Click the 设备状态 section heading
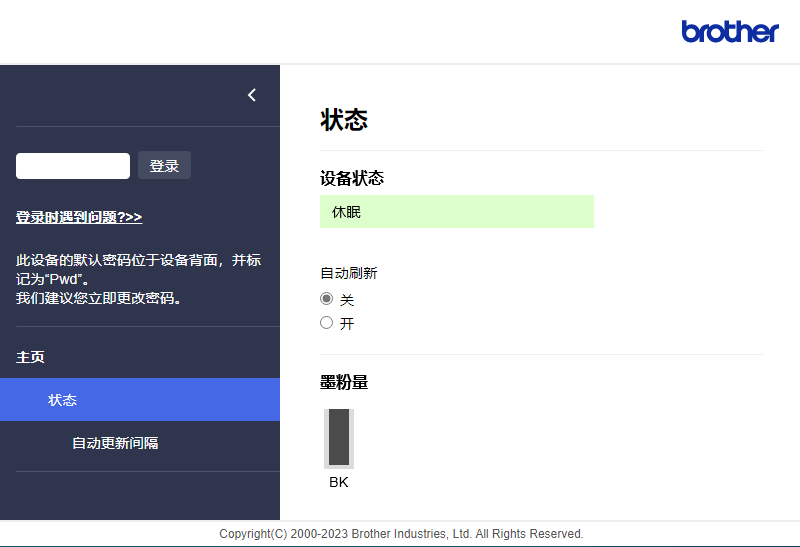 [352, 178]
